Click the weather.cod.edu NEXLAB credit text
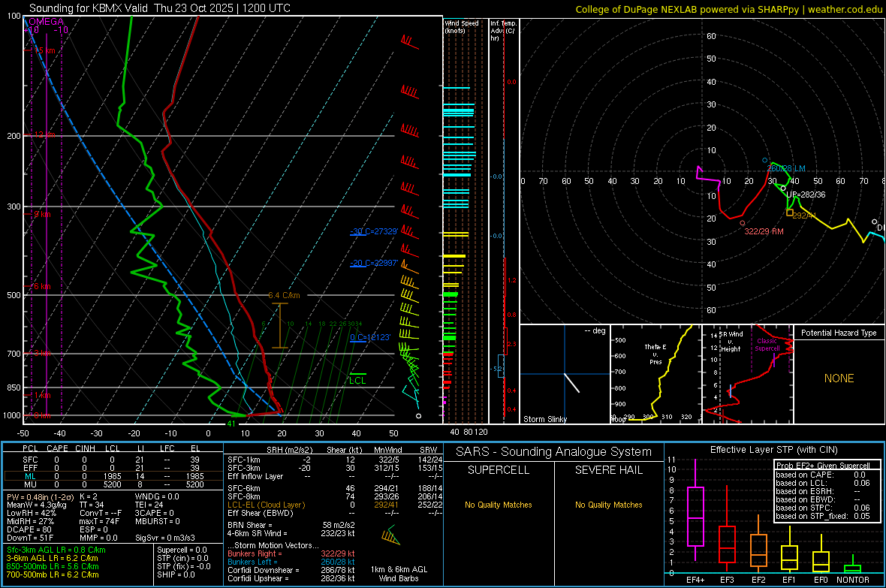The height and width of the screenshot is (588, 886). (729, 9)
